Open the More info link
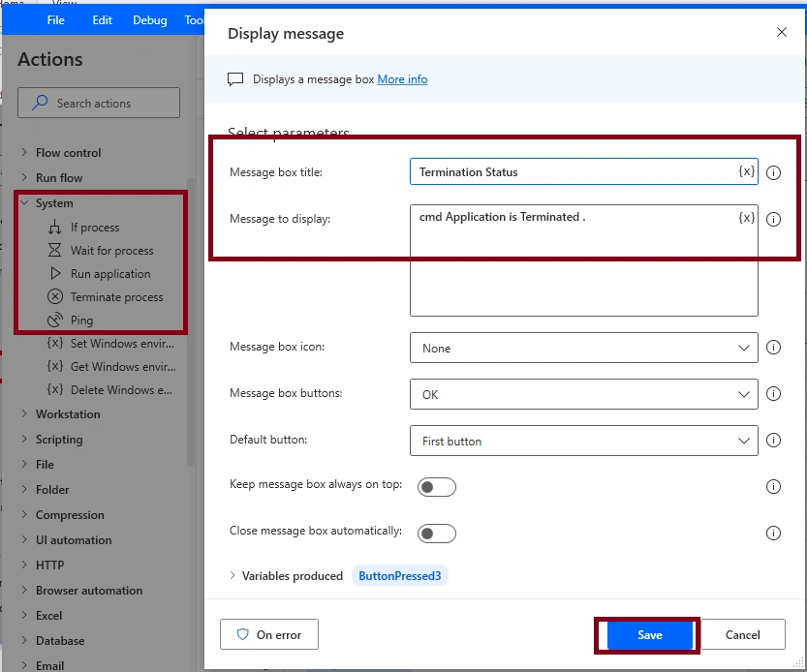The height and width of the screenshot is (672, 807). coord(402,79)
